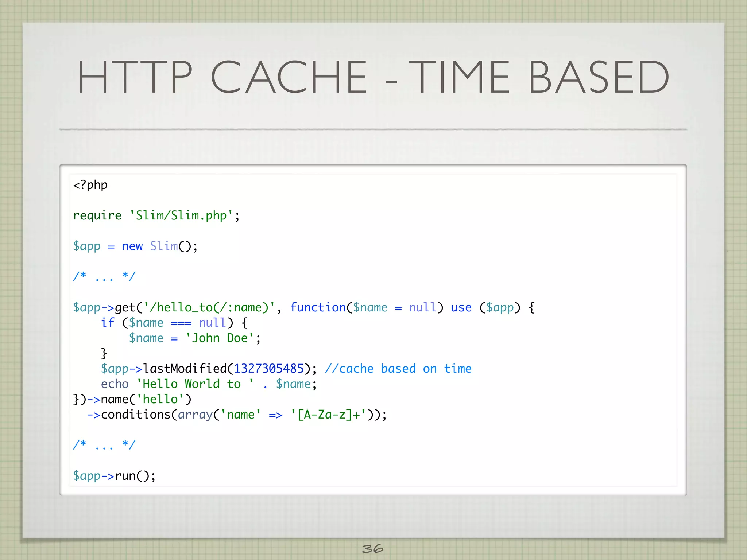The height and width of the screenshot is (560, 747).
Task: Click the line '$app = new Slim();'
Action: 135,246
